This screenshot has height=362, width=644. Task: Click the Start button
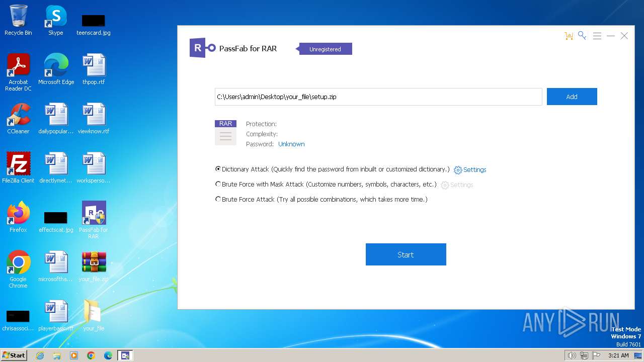point(406,254)
